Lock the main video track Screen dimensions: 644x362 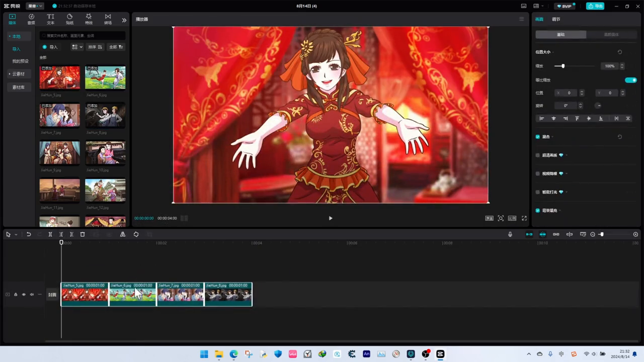pos(16,295)
